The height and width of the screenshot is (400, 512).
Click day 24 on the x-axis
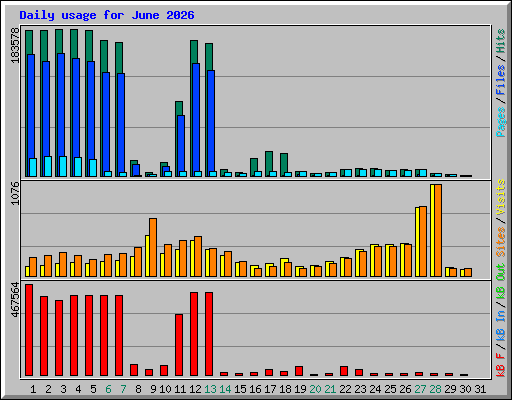[375, 389]
